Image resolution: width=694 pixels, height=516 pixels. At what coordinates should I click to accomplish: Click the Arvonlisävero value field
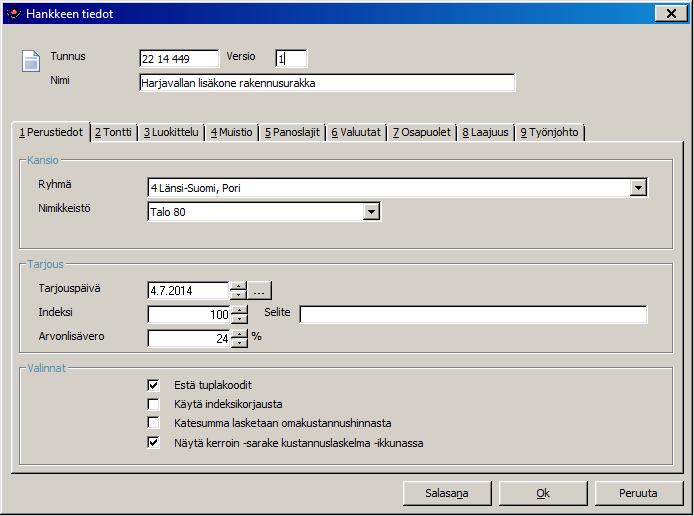pyautogui.click(x=189, y=339)
